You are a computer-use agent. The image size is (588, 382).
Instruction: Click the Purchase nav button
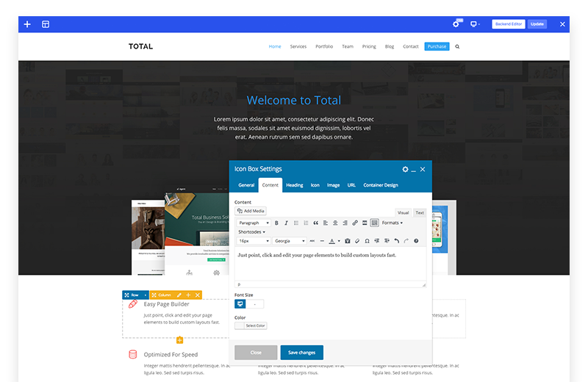pos(437,46)
